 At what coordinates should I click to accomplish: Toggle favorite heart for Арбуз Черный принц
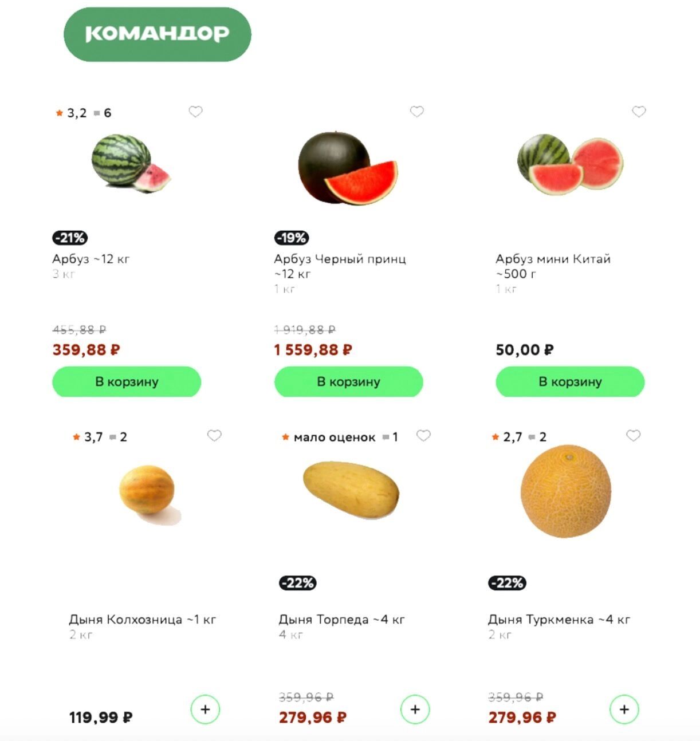(x=417, y=112)
